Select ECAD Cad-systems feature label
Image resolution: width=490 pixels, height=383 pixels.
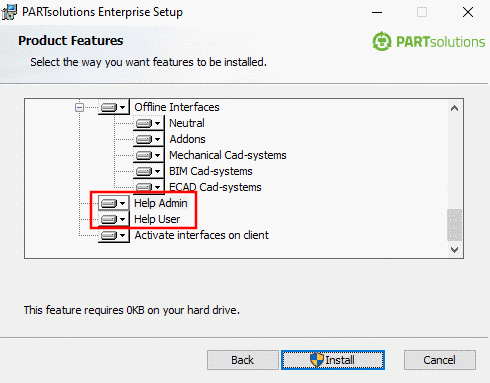coord(215,187)
